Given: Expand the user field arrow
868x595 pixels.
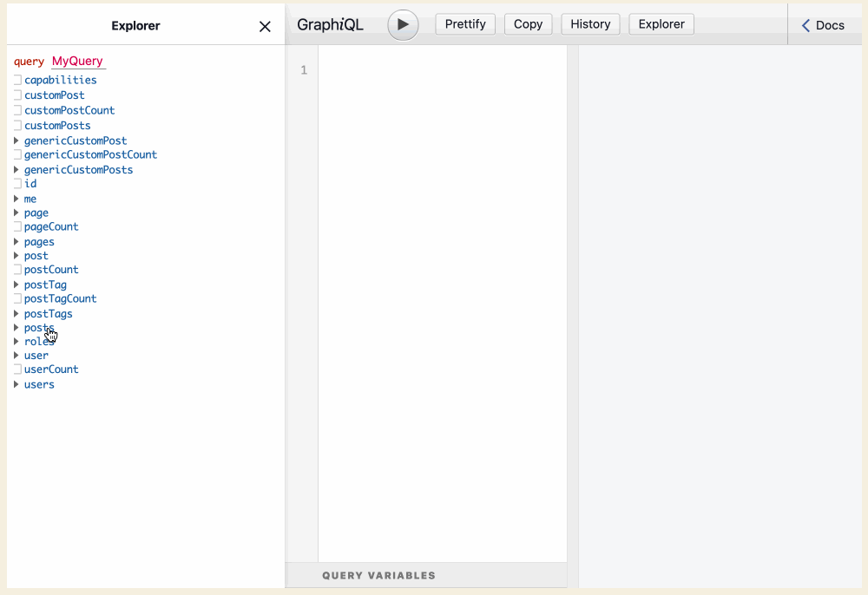Looking at the screenshot, I should point(16,356).
